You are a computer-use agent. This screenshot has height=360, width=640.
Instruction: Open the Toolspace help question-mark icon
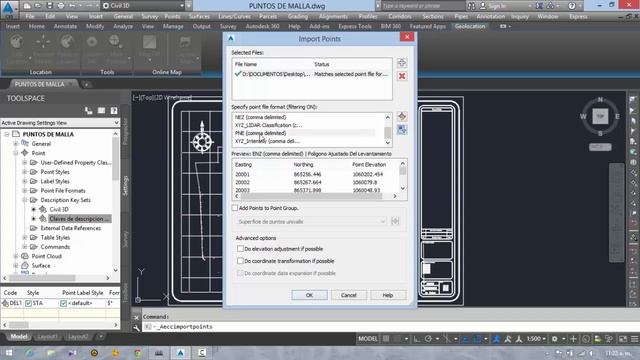[114, 111]
